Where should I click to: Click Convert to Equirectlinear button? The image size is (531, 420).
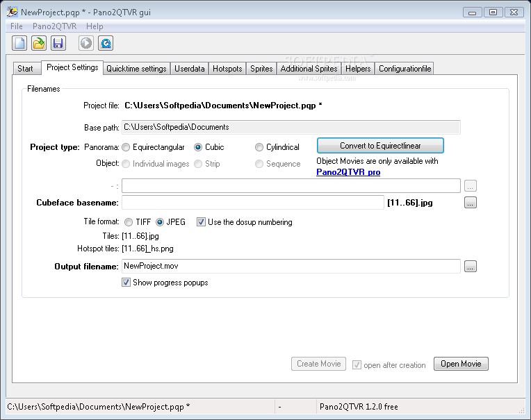(x=380, y=146)
